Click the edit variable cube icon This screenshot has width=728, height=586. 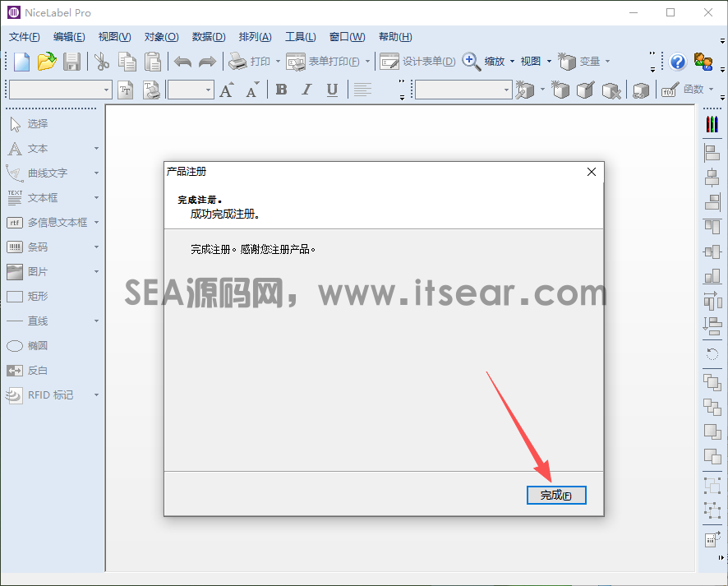pyautogui.click(x=586, y=90)
